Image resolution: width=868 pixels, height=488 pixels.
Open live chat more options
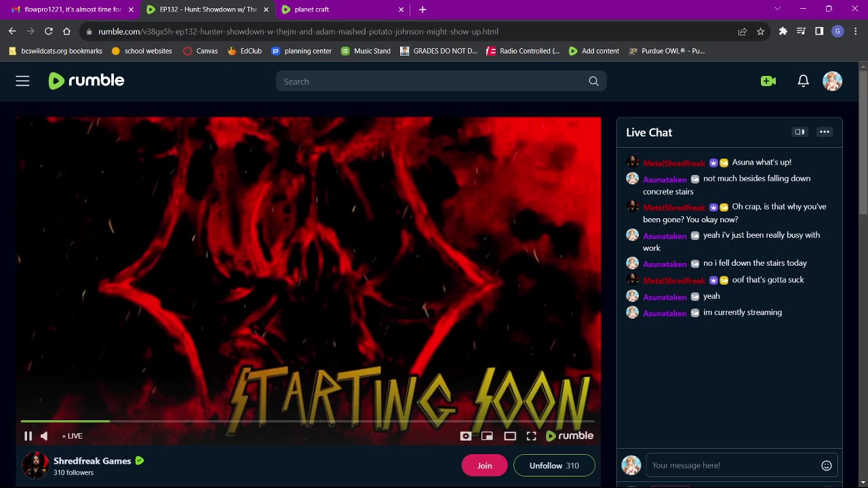(x=825, y=132)
